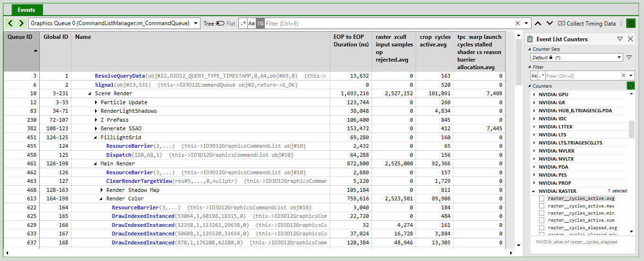
Task: Open the Default counter set dropdown
Action: coord(577,57)
